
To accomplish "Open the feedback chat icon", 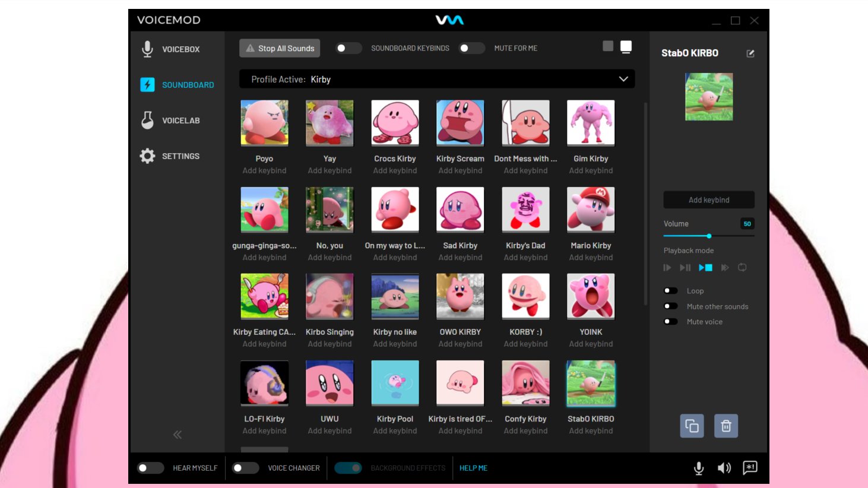I will click(750, 468).
